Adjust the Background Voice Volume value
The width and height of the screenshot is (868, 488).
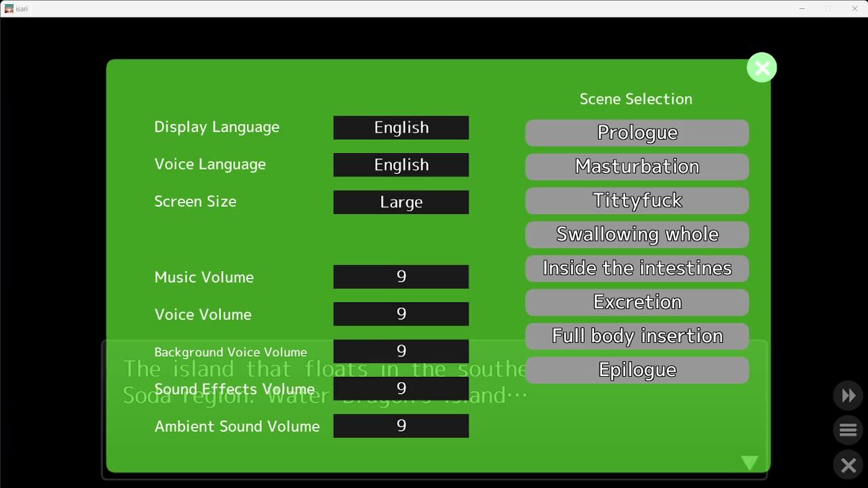tap(401, 351)
